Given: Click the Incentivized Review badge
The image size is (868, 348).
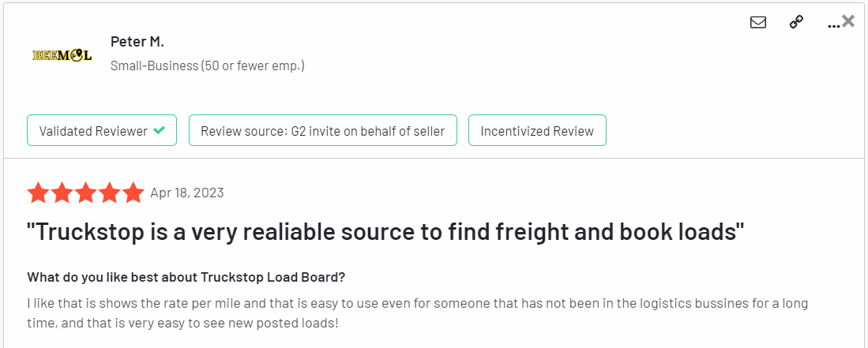Looking at the screenshot, I should coord(537,131).
